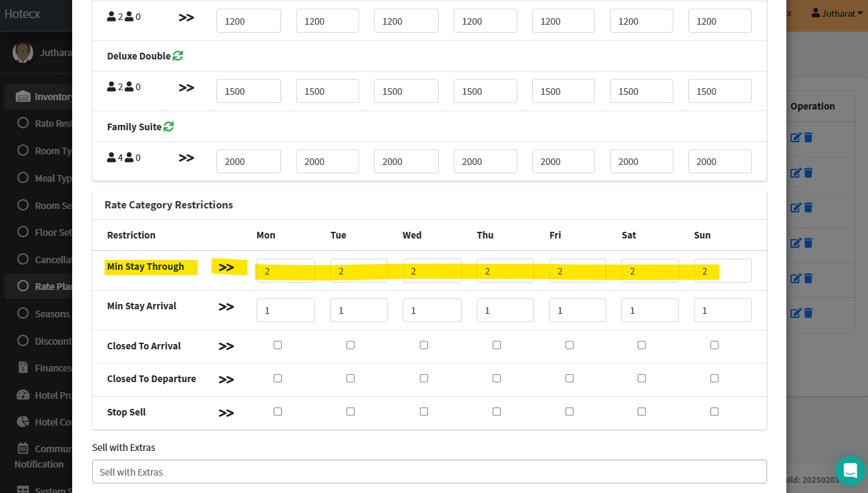Enable Stop Sell on Sunday
This screenshot has height=493, width=868.
(714, 412)
